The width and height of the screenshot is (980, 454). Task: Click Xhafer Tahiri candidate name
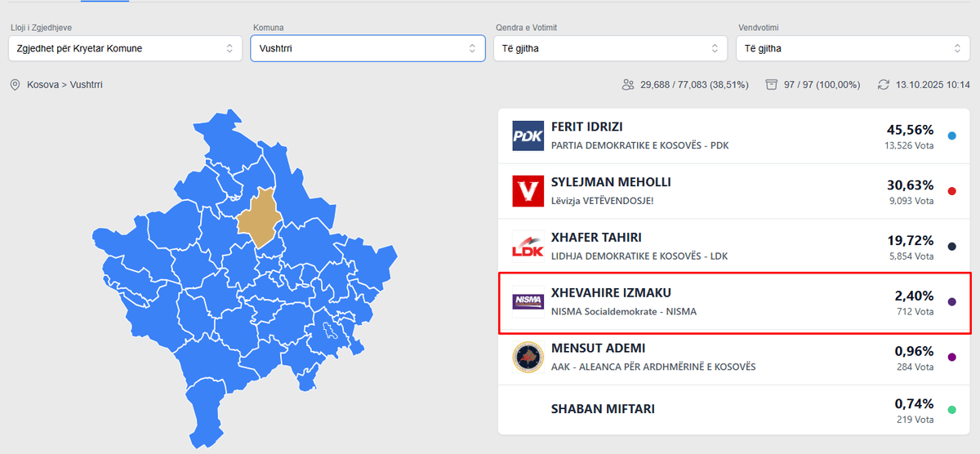coord(596,238)
